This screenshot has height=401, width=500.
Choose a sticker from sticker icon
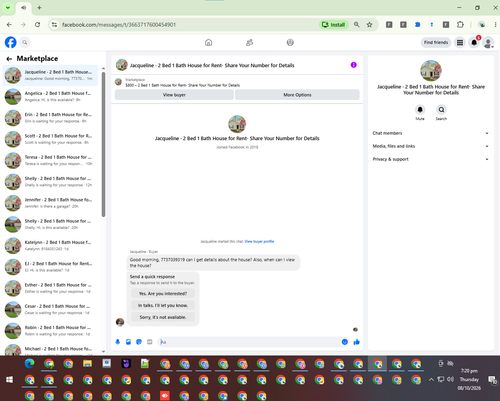pos(139,342)
